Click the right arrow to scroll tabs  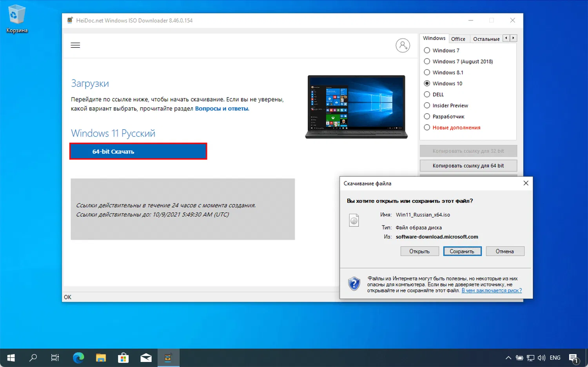coord(513,38)
